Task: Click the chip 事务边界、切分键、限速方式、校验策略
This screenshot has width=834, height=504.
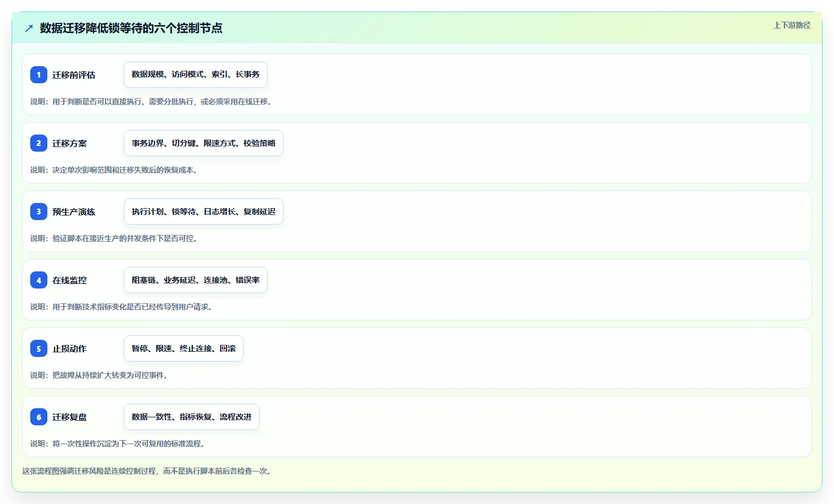Action: 204,143
